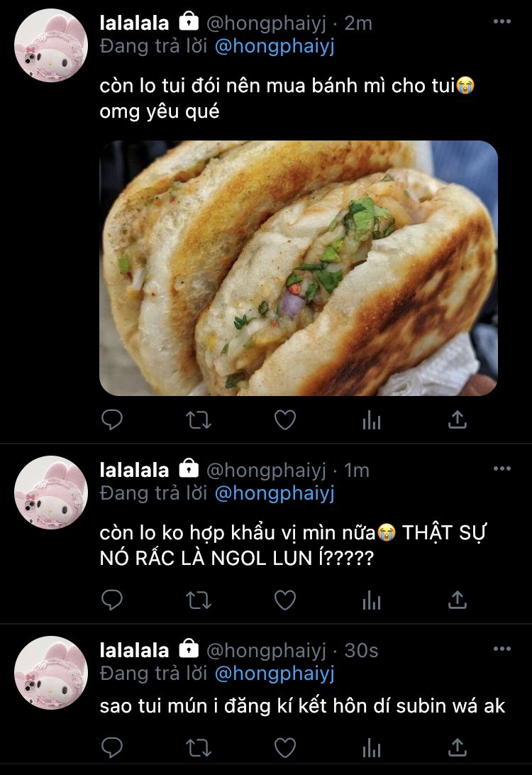
Task: Retweet the 'hợp khẩu vị' tweet
Action: (199, 600)
